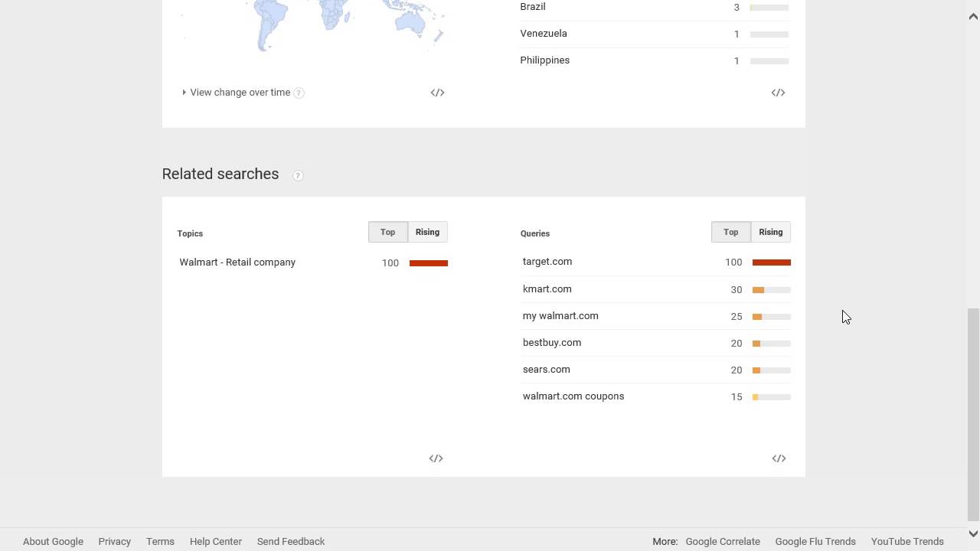The height and width of the screenshot is (551, 980).
Task: Click the target.com red interest bar
Action: 771,262
